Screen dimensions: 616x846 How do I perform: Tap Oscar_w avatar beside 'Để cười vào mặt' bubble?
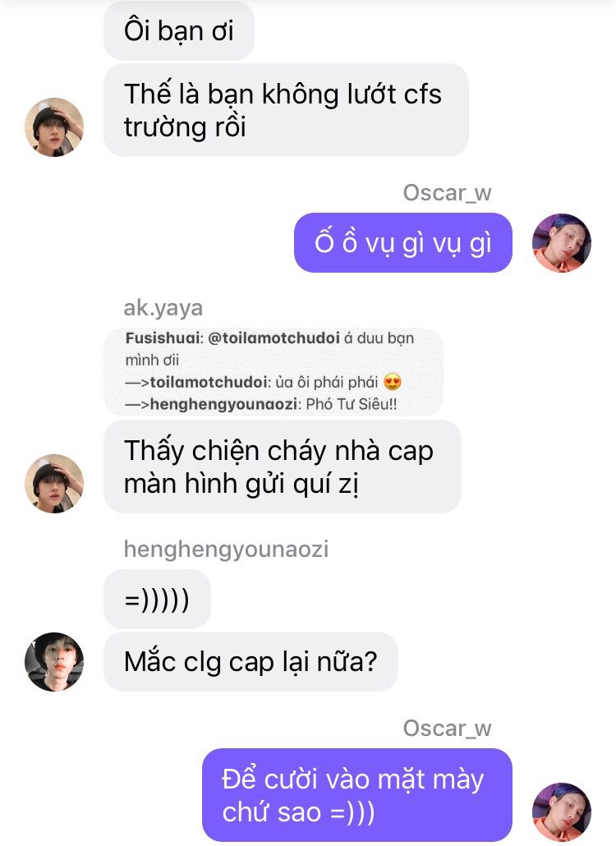562,812
